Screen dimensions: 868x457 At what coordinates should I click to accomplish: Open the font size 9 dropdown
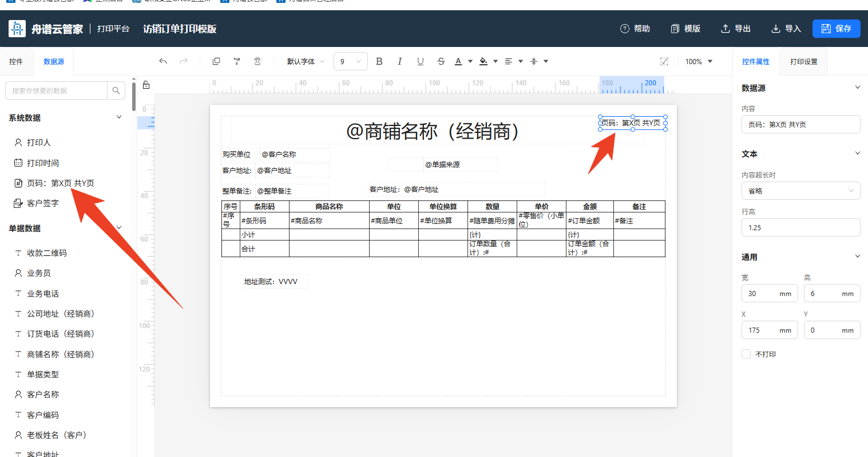pos(351,61)
